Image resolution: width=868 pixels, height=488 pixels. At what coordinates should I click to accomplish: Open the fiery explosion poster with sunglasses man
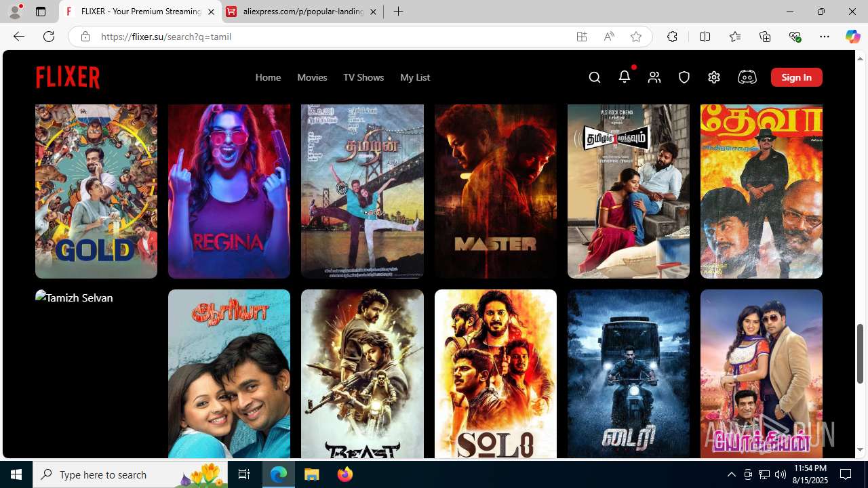pos(762,191)
